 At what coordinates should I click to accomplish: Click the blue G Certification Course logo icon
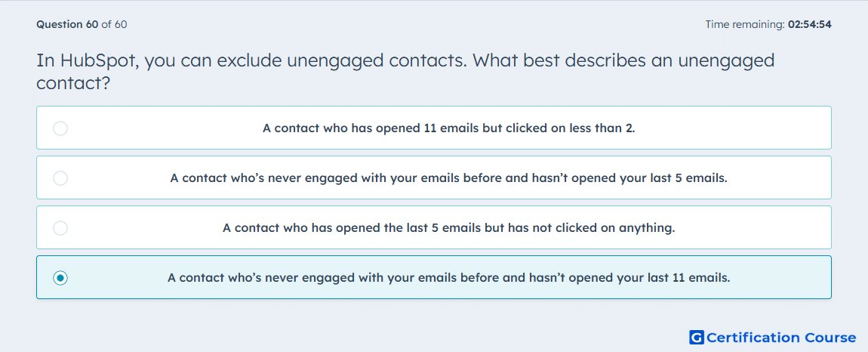coord(697,338)
